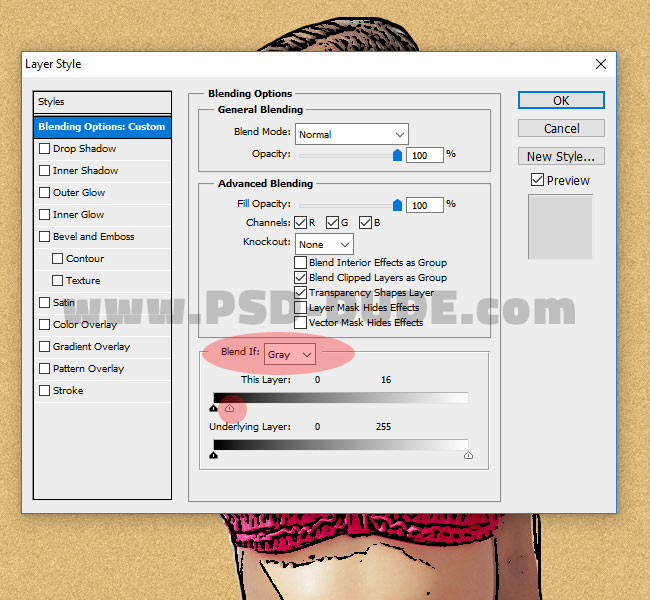Enable the Stroke checkbox
This screenshot has height=600, width=650.
click(44, 390)
